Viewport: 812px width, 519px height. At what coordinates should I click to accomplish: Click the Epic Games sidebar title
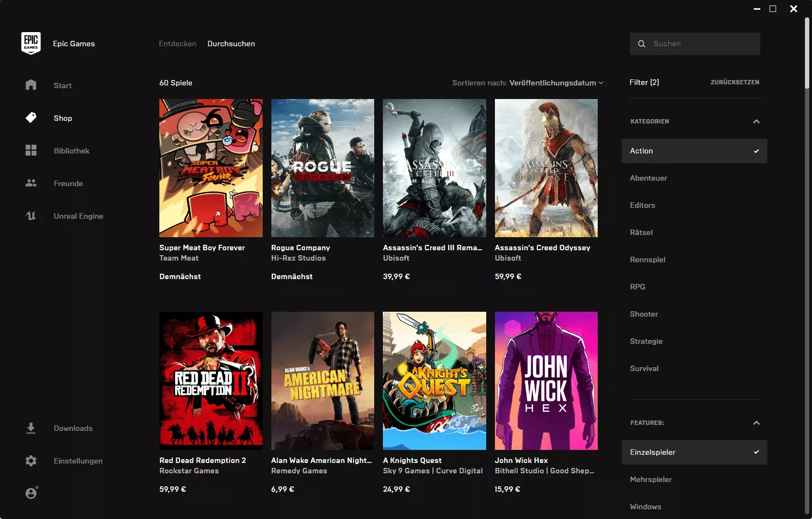(74, 44)
